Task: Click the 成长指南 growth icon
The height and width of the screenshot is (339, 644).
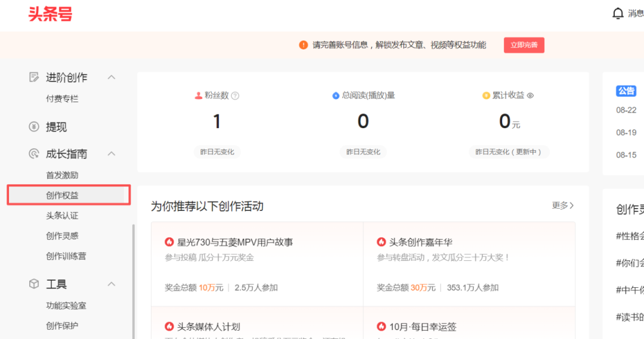Action: tap(34, 154)
